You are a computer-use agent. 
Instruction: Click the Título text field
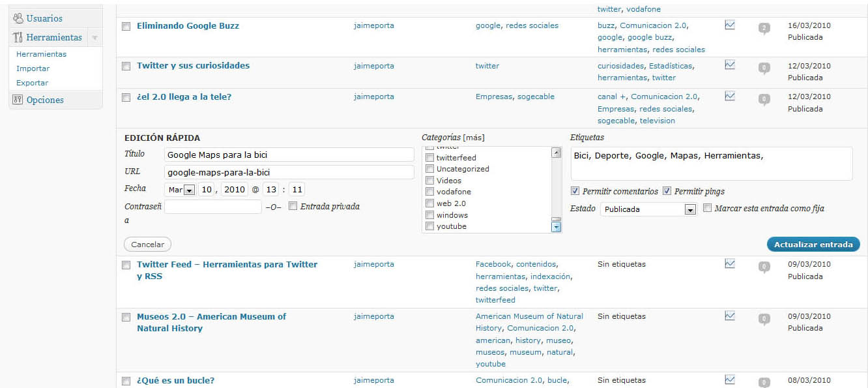tap(289, 155)
